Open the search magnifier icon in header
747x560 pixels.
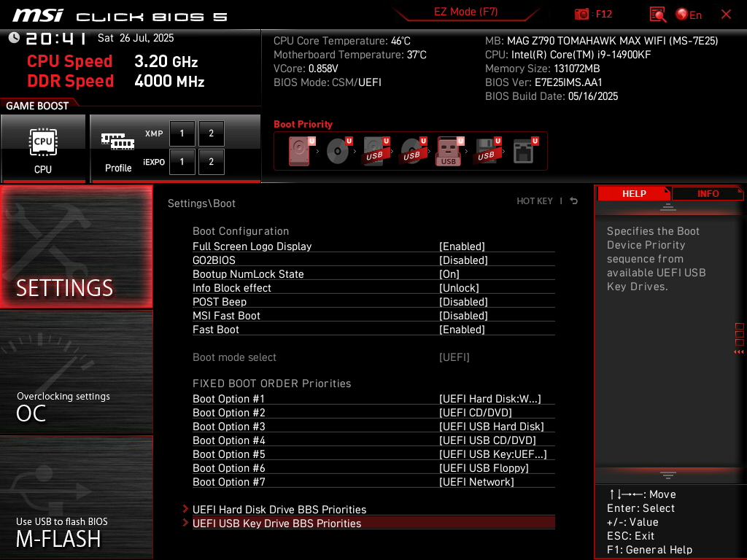click(657, 15)
